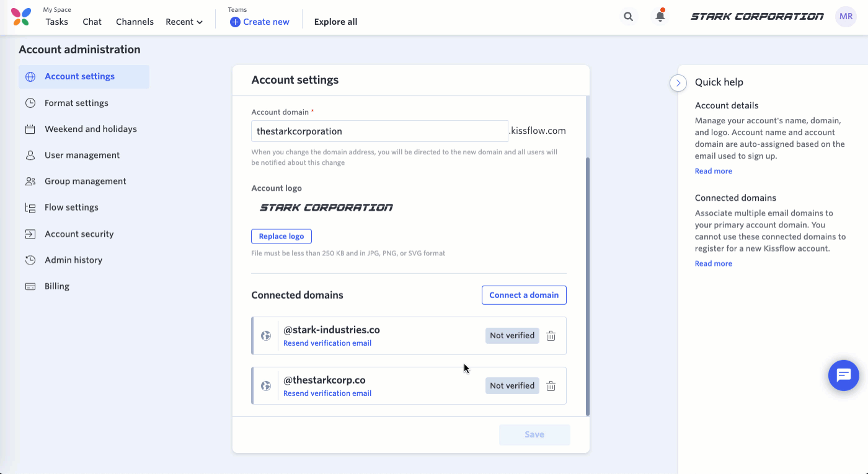Click the Stark Corporation header logo
Image resolution: width=868 pixels, height=474 pixels.
point(757,17)
